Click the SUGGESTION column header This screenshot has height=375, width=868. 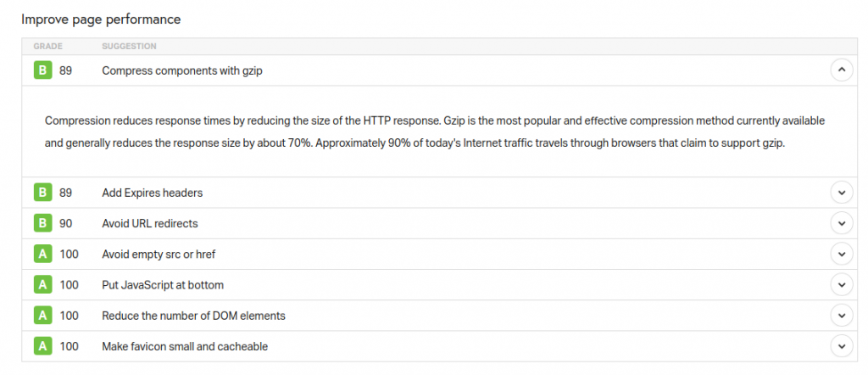(129, 46)
